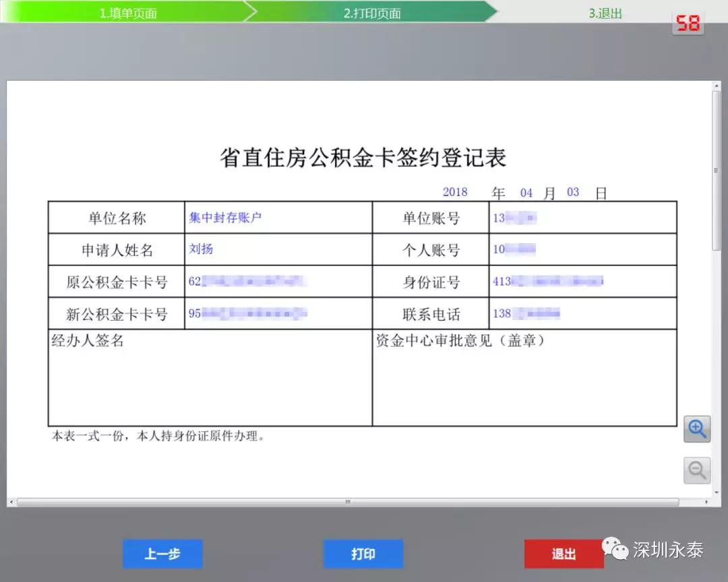Click the horizontal scrollbar right arrow

tap(705, 502)
